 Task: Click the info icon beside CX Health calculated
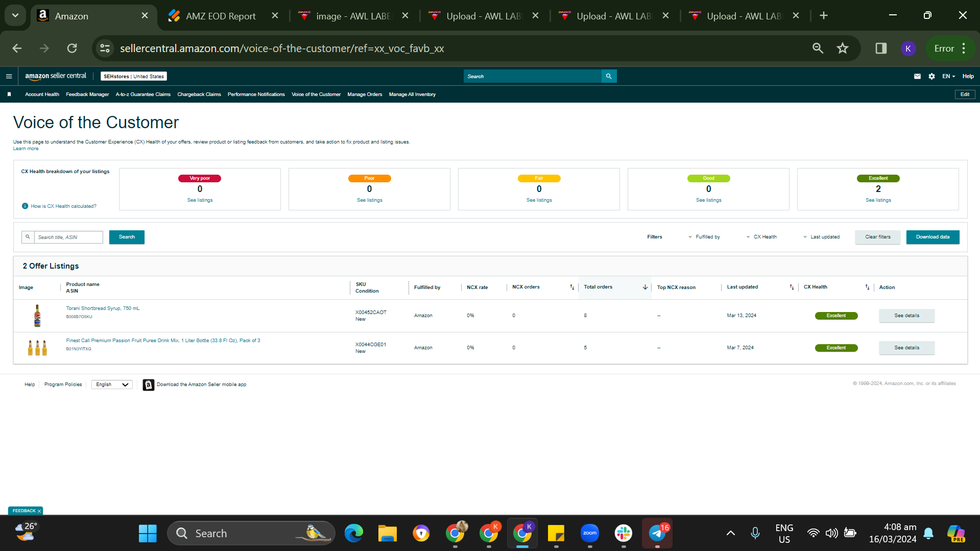[25, 206]
